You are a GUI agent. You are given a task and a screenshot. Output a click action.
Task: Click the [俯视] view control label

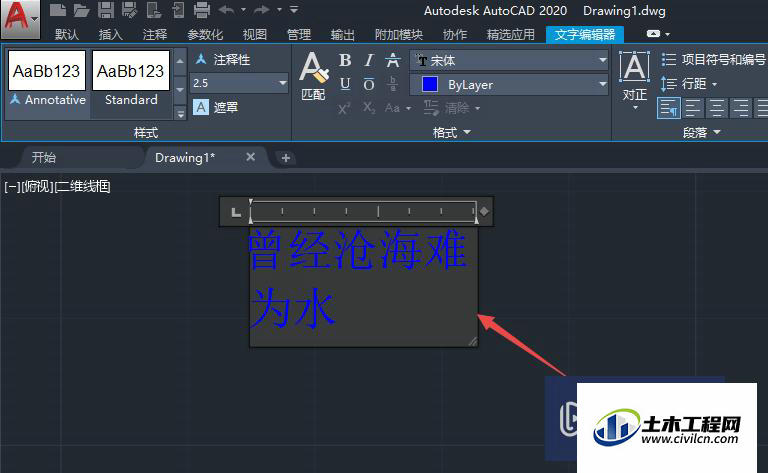coord(38,187)
